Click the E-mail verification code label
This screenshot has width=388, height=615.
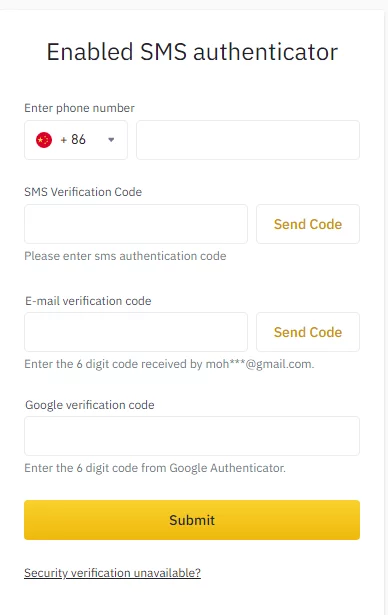(x=88, y=301)
